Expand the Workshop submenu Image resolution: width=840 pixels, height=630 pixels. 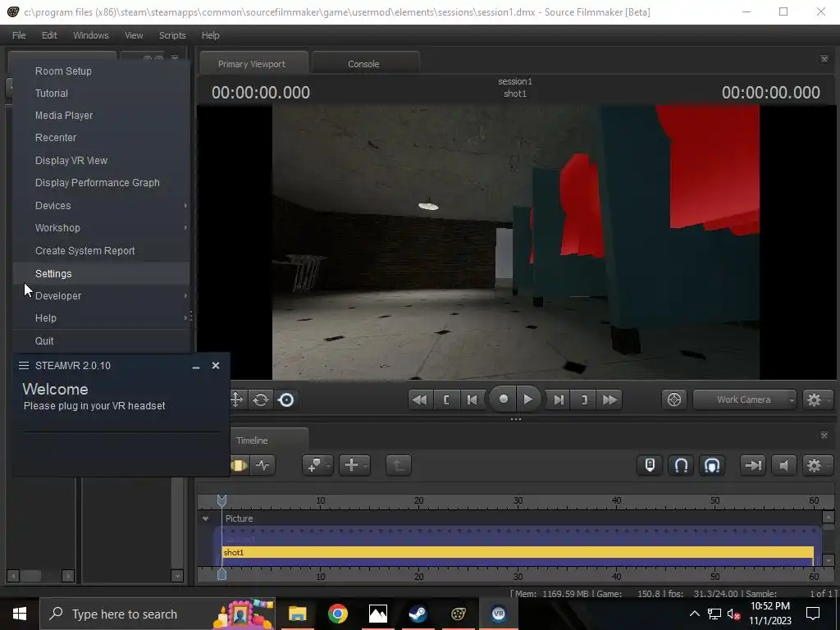101,228
